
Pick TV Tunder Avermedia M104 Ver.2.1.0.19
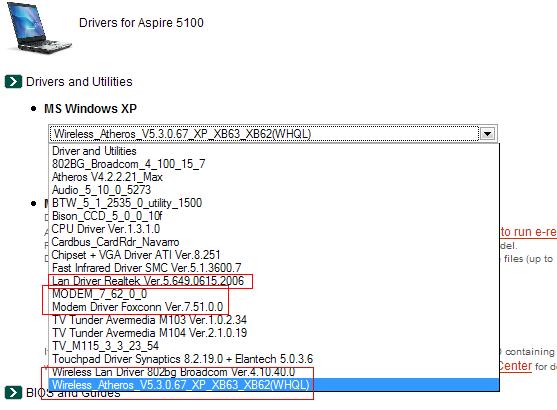(274, 333)
